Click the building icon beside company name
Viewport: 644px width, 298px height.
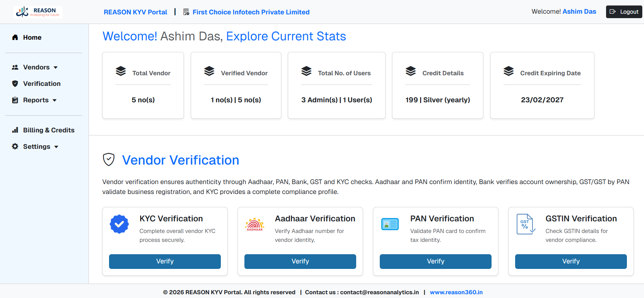186,12
